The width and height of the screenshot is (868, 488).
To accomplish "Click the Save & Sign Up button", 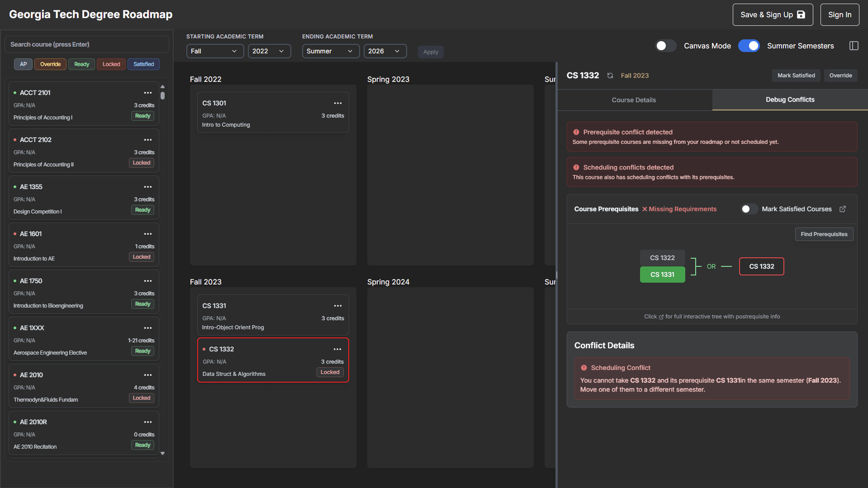I will click(x=772, y=14).
